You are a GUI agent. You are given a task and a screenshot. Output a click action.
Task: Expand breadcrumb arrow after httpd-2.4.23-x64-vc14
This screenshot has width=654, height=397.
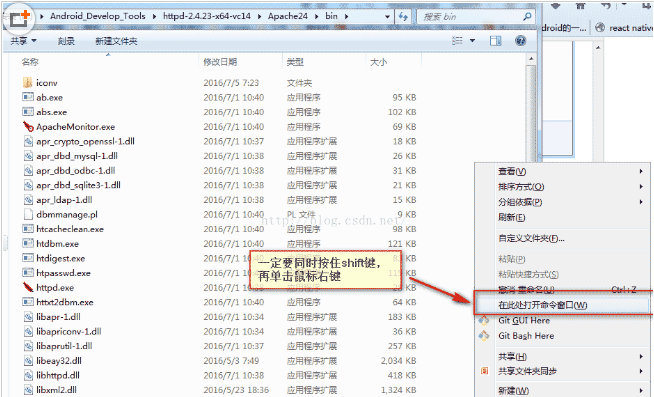[x=259, y=16]
